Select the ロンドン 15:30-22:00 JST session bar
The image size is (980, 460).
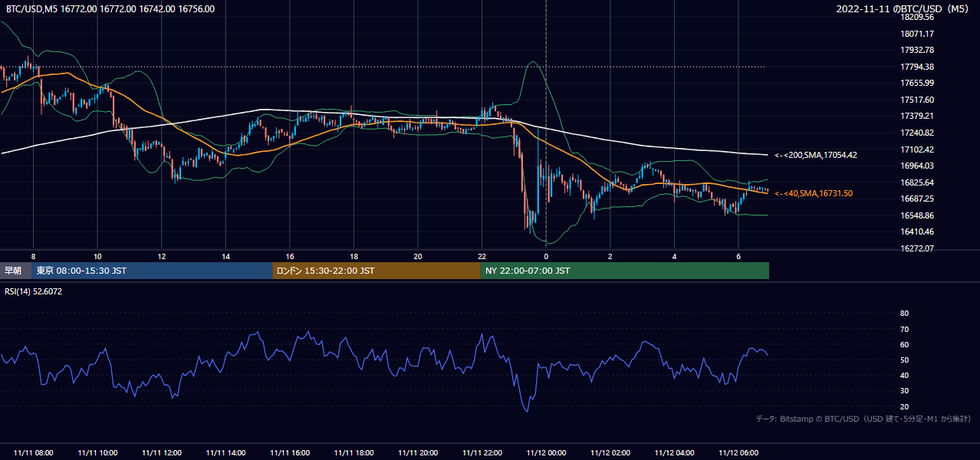point(377,271)
